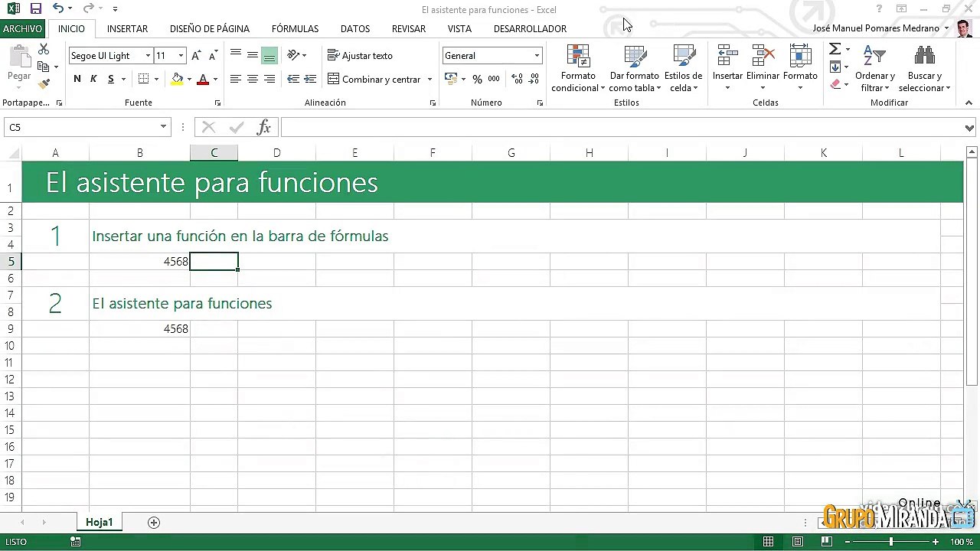The height and width of the screenshot is (551, 980).
Task: Open Estilos de celda dropdown
Action: (x=683, y=68)
